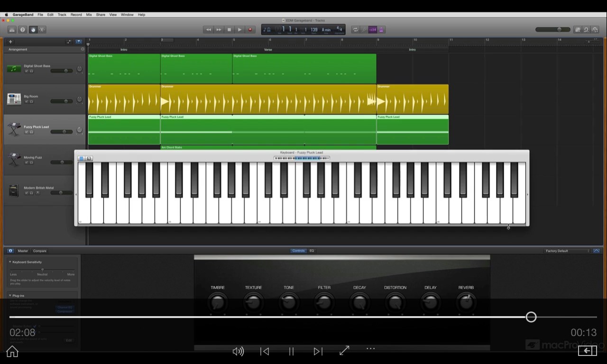Open the video player more options dots
Viewport: 607px width, 364px height.
click(x=371, y=348)
